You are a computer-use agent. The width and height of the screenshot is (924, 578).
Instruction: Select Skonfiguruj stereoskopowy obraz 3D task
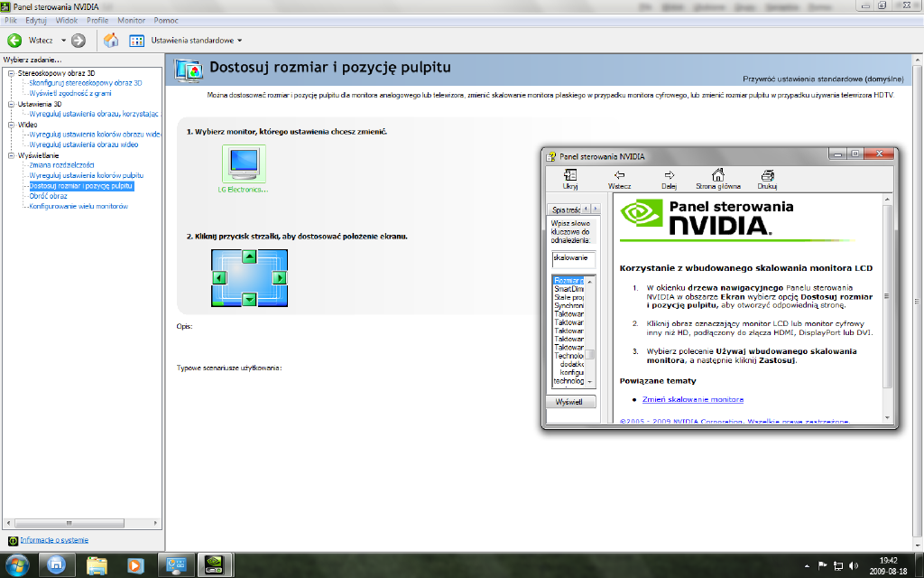pos(86,83)
